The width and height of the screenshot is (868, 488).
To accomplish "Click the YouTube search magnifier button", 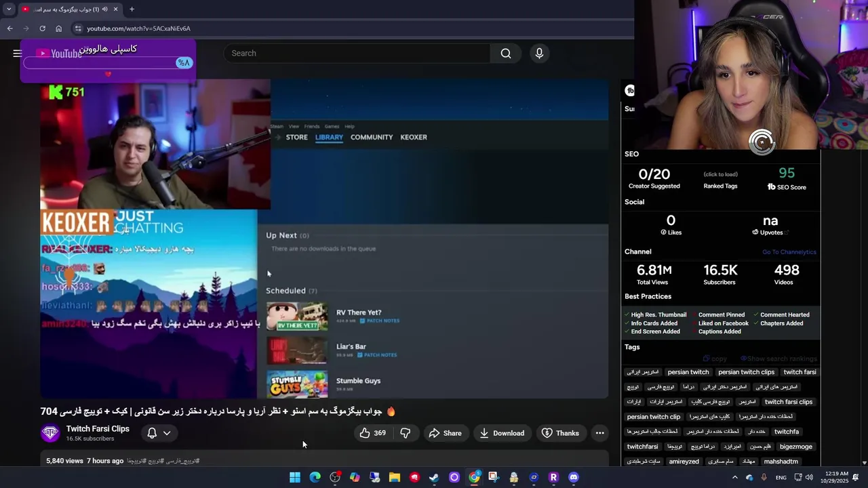I will tap(506, 54).
